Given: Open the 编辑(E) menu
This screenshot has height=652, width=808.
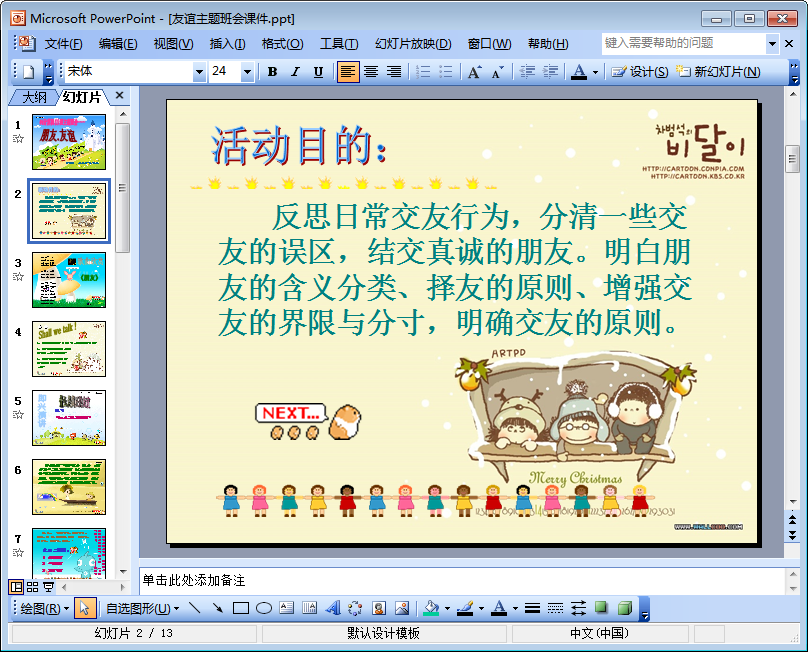Looking at the screenshot, I should [118, 44].
